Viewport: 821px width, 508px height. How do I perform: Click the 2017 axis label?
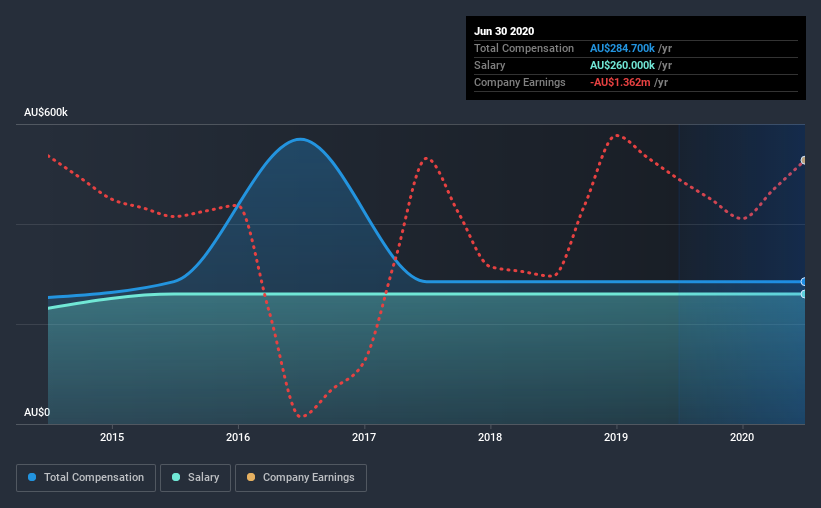pos(364,437)
